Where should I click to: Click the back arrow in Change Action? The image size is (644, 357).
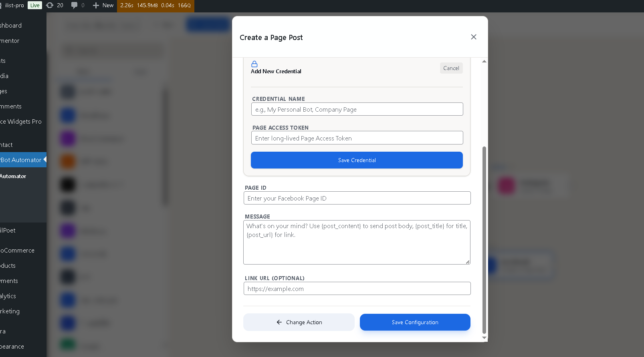[279, 322]
